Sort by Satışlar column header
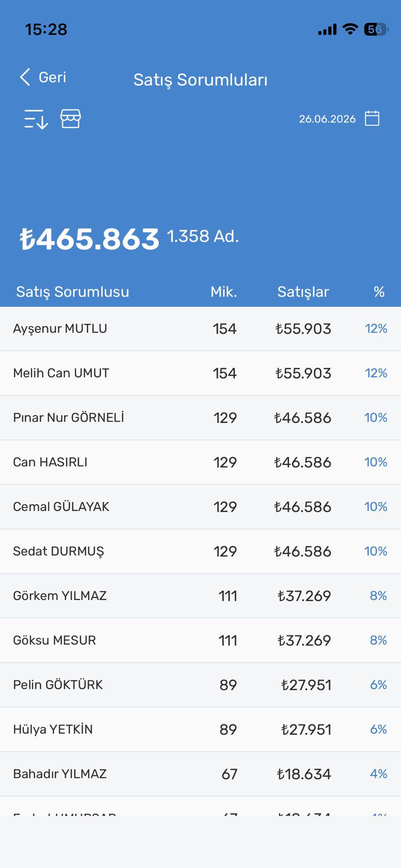This screenshot has width=401, height=868. pos(303,292)
